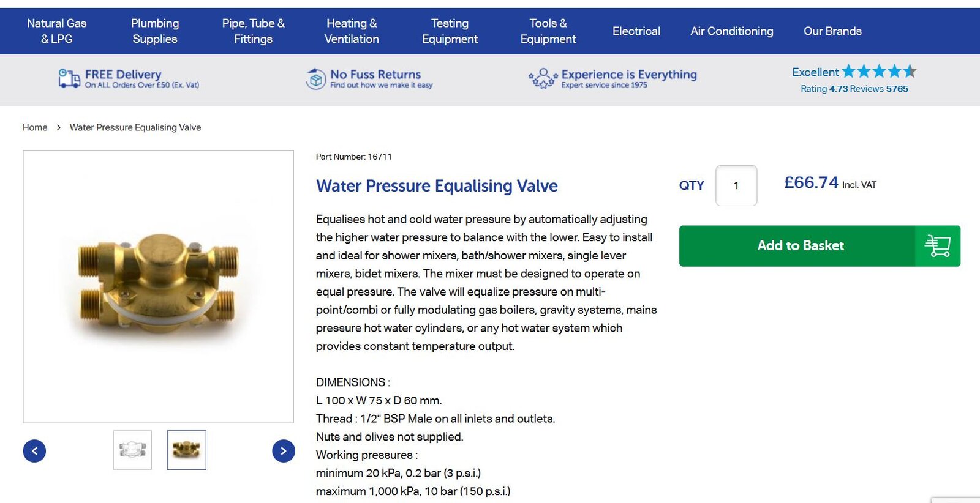
Task: Click the No Fuss Returns box icon
Action: click(315, 79)
